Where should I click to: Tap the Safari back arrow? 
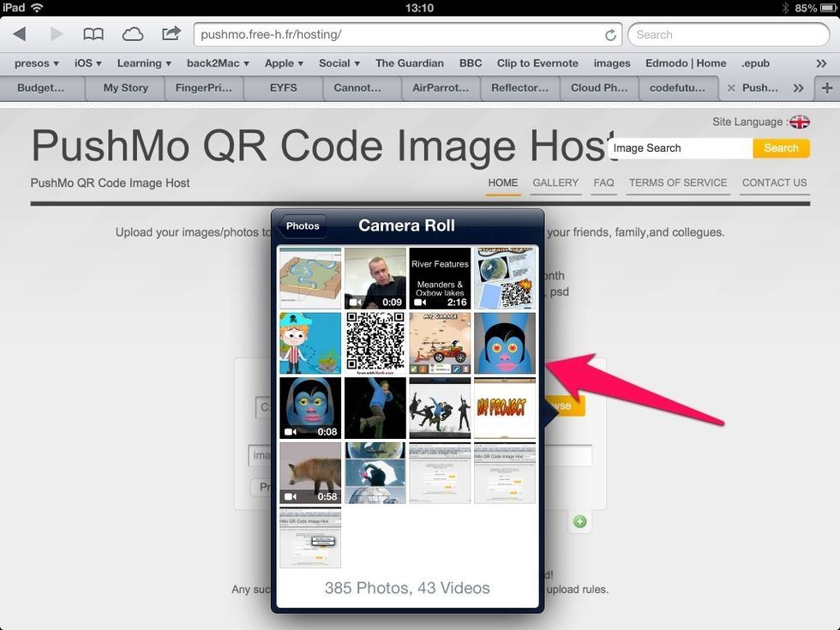pos(20,34)
